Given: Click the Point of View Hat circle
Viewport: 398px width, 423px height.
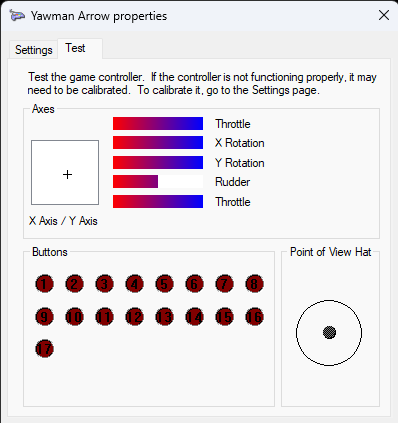Looking at the screenshot, I should pos(329,333).
